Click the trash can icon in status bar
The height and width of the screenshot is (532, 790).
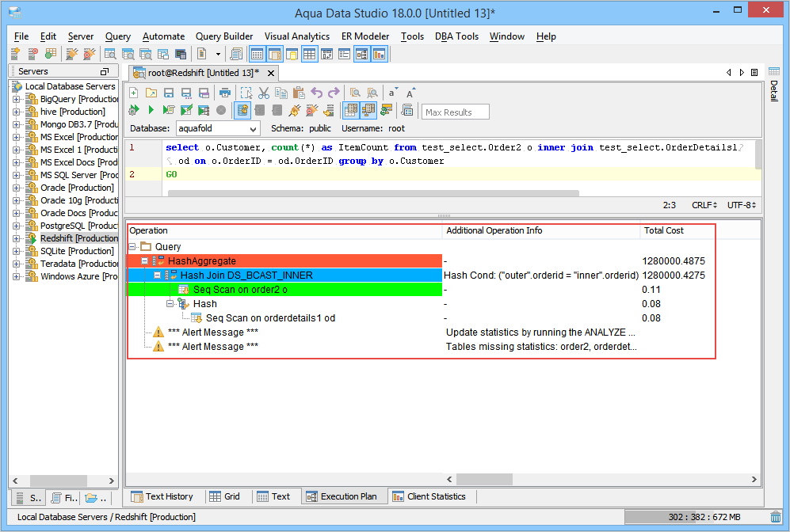(776, 516)
